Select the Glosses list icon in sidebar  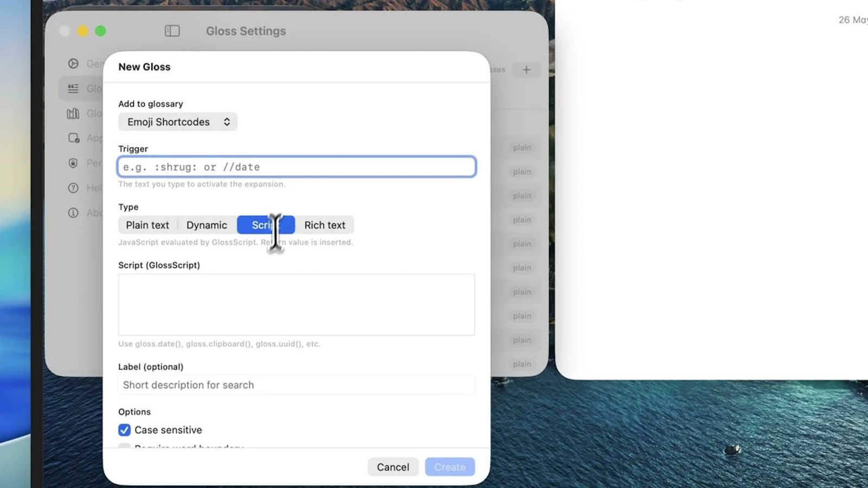pos(73,88)
